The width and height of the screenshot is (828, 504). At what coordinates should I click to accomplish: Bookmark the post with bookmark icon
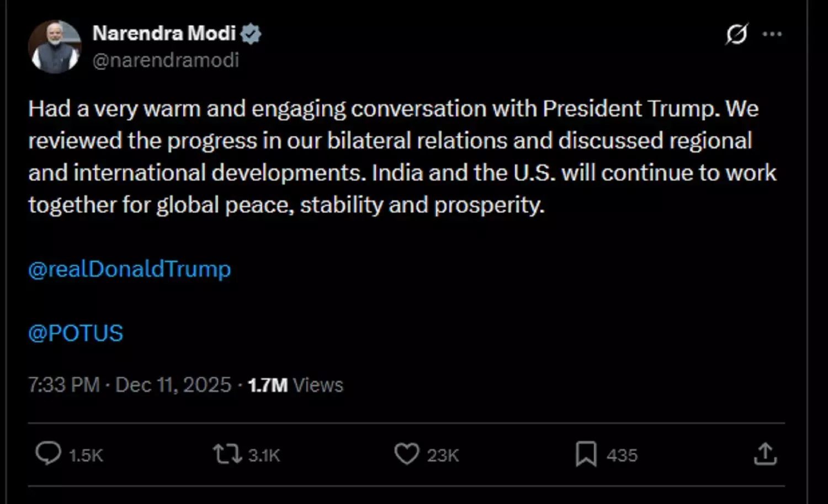point(586,454)
